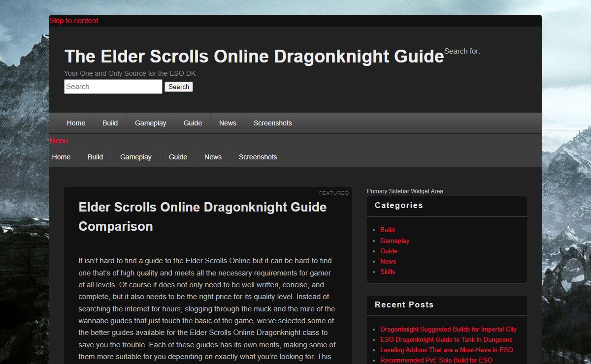Click the Recent Posts widget heading

click(404, 305)
